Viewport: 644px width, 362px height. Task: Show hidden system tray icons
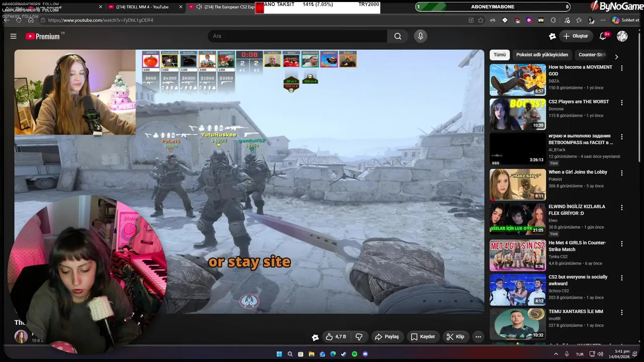pyautogui.click(x=556, y=354)
